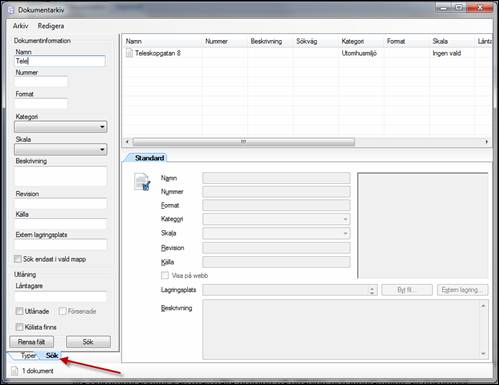Open the Skala dropdown in the search panel
Viewport: 499px width, 385px height.
(x=61, y=149)
